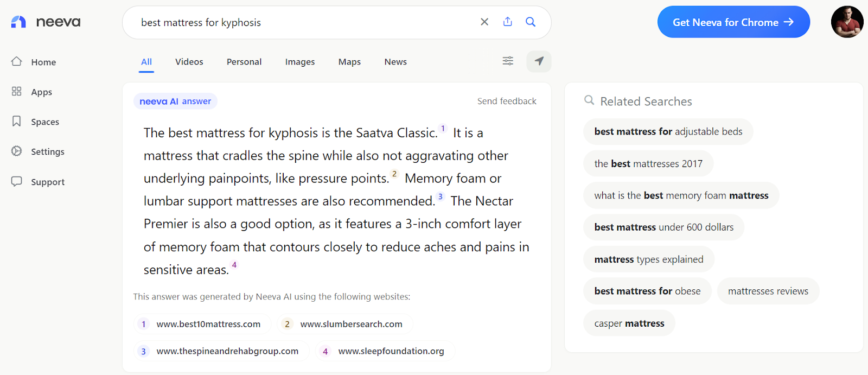Search best mattress for obese
Viewport: 868px width, 375px height.
[647, 291]
